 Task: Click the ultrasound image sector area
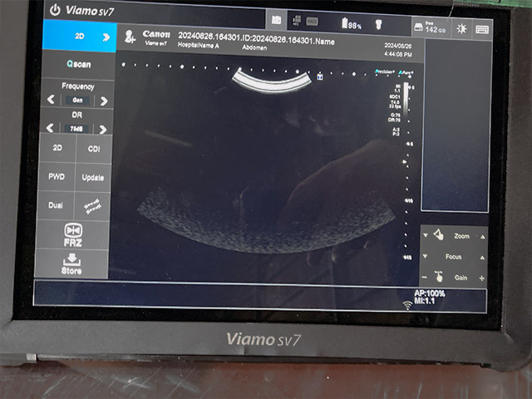tap(266, 163)
